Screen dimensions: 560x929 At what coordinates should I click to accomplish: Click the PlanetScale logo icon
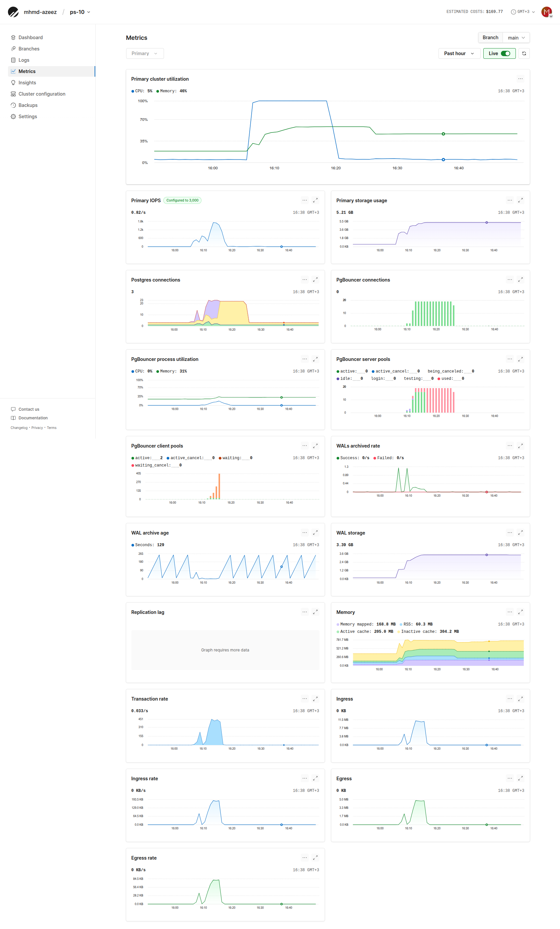(13, 12)
